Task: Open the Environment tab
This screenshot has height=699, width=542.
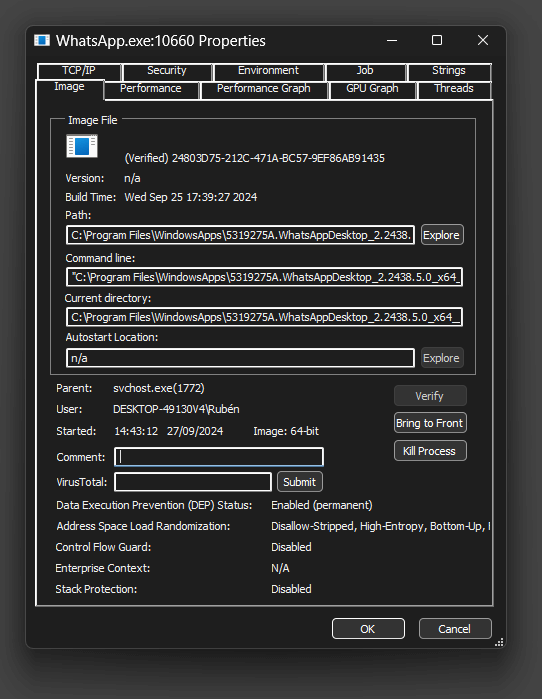Action: [268, 70]
